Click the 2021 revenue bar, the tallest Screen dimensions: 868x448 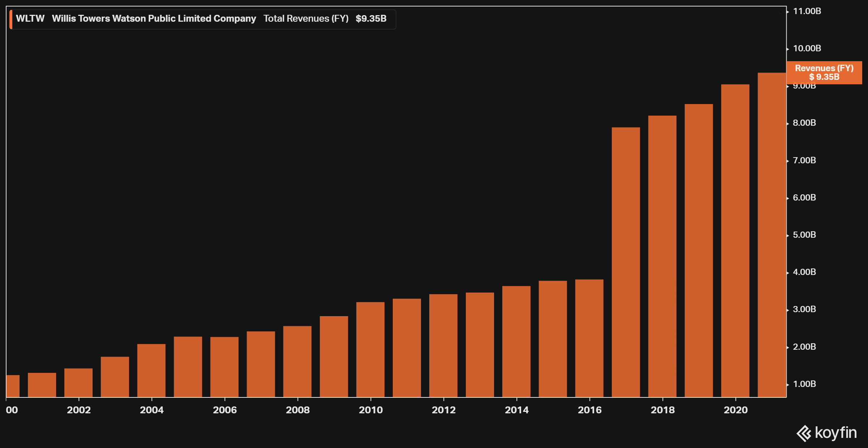(772, 235)
